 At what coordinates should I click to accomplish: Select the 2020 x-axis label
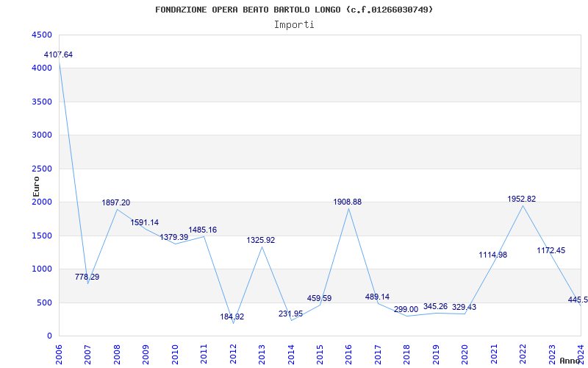pyautogui.click(x=465, y=354)
